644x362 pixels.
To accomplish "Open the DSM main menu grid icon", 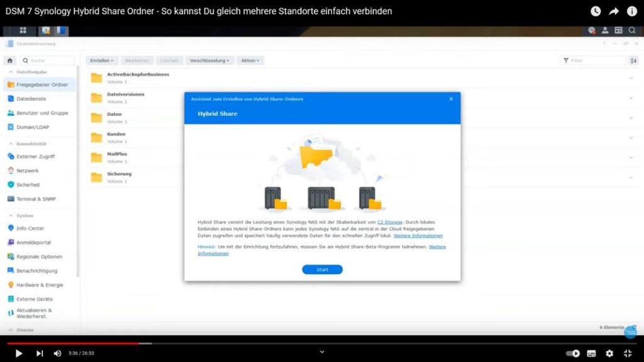I will coord(23,30).
